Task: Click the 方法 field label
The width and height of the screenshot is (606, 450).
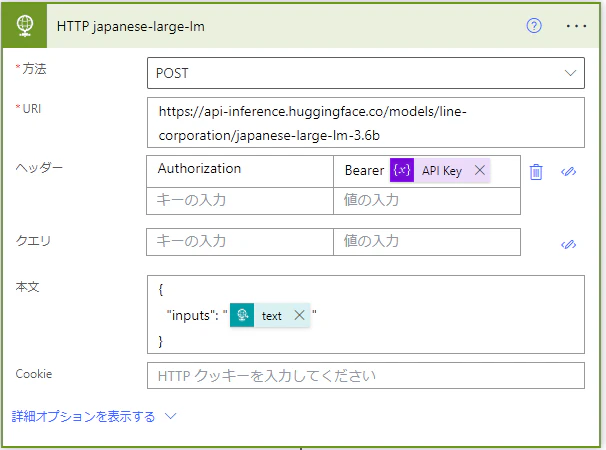Action: pyautogui.click(x=34, y=69)
